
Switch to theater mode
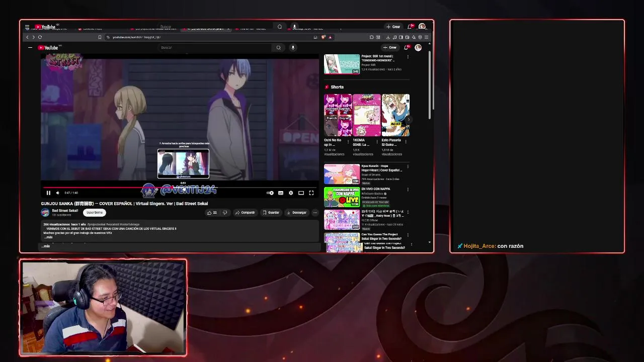[301, 193]
